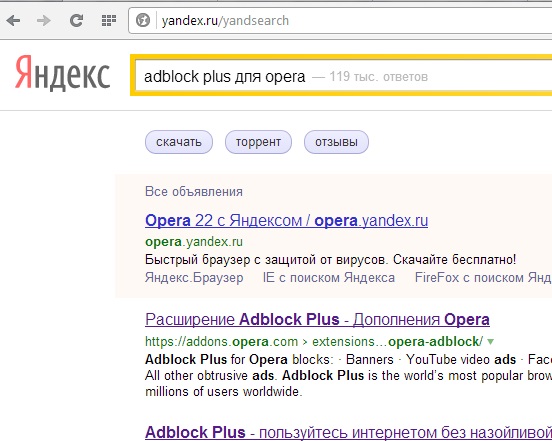Open the Speed Dial grid icon

(x=109, y=20)
